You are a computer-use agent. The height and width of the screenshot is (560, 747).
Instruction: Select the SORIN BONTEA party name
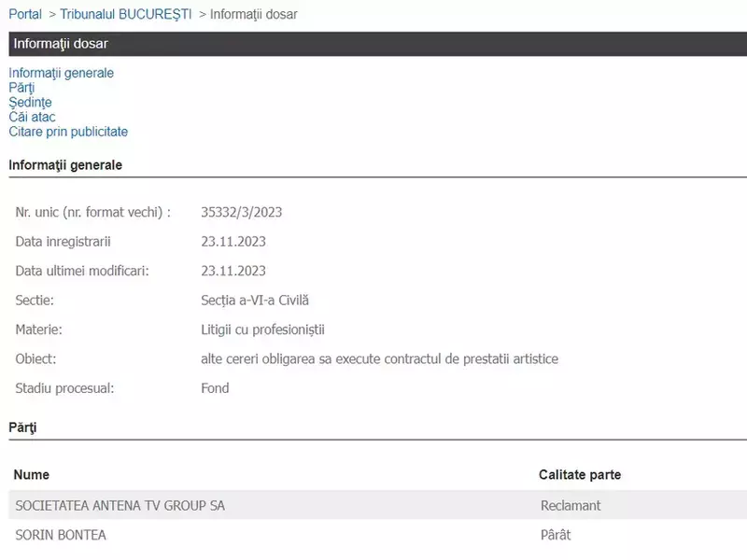[x=61, y=535]
